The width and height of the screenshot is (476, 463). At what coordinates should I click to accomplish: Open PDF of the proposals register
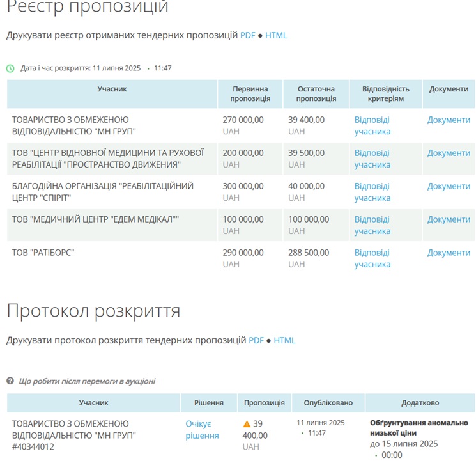coord(248,36)
